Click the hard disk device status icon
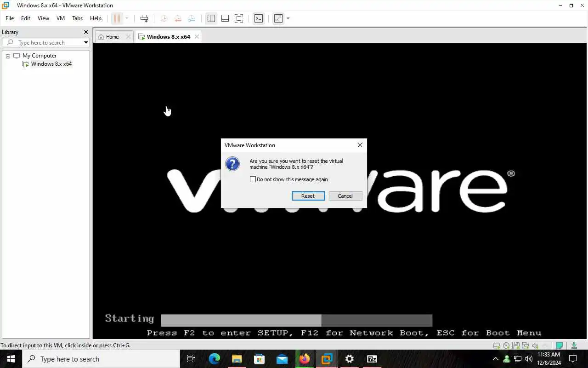This screenshot has height=368, width=588. [x=497, y=345]
